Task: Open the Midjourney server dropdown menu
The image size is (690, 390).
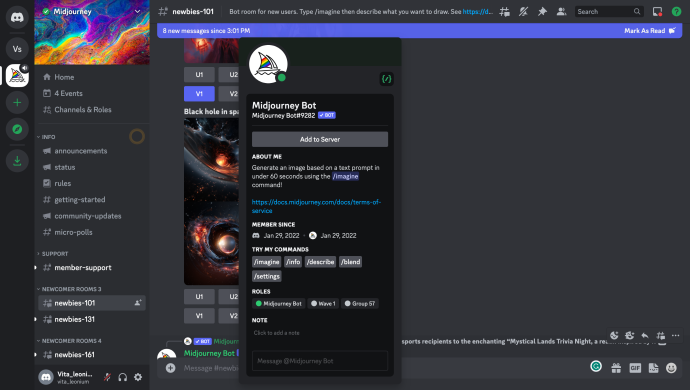Action: click(x=138, y=11)
